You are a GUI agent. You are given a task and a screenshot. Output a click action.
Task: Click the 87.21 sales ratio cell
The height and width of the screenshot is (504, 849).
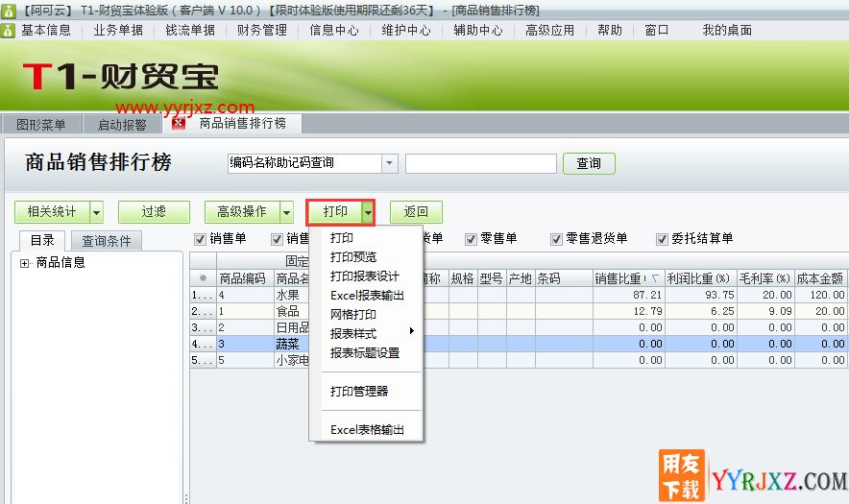[x=629, y=295]
